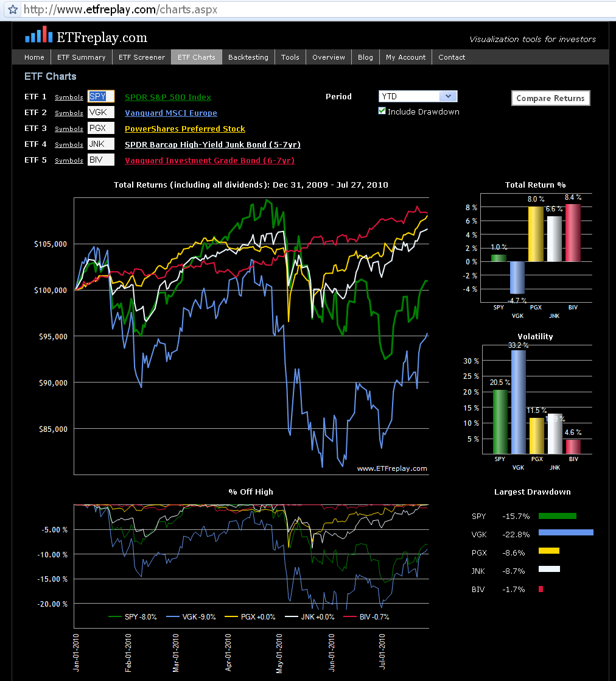Click the red BIV Total Return bar
This screenshot has height=681, width=616.
click(x=573, y=233)
